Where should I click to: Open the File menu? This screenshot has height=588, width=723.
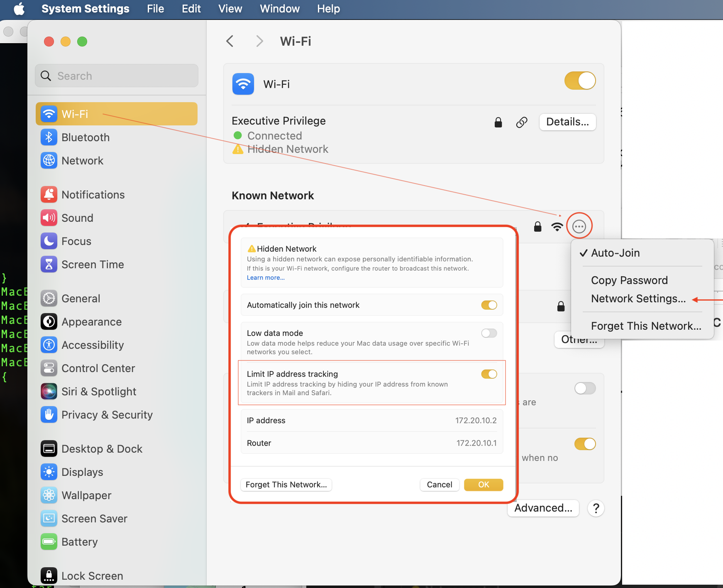click(x=156, y=9)
